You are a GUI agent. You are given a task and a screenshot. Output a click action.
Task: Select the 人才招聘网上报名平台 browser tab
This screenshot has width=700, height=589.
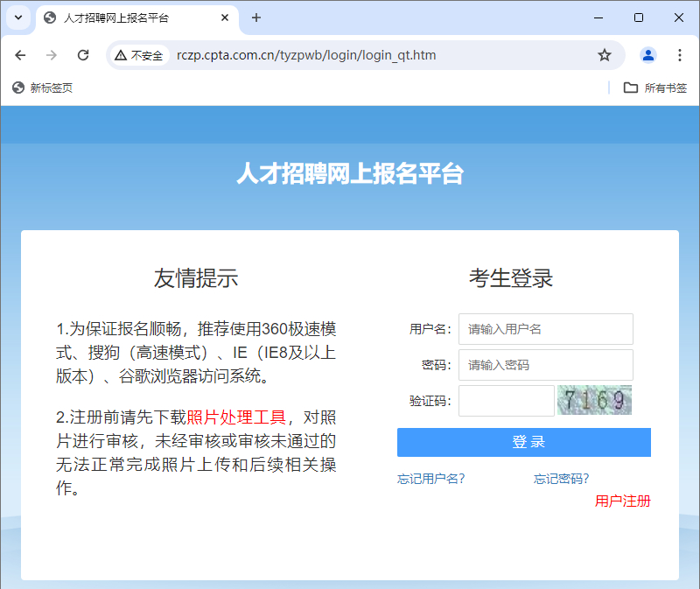(137, 18)
